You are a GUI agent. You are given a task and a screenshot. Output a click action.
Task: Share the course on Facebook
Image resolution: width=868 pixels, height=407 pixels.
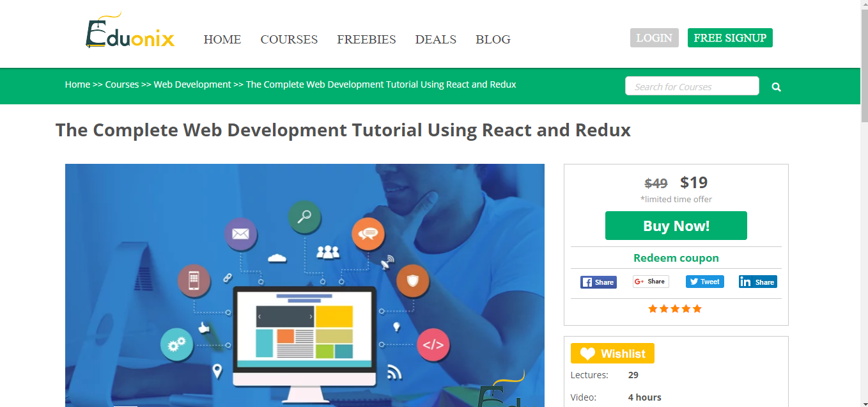pyautogui.click(x=598, y=282)
